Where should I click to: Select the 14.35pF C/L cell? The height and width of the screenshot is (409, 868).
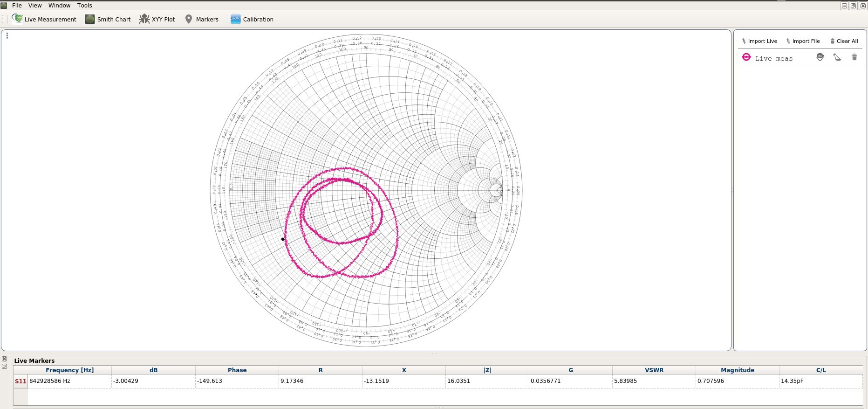(821, 381)
